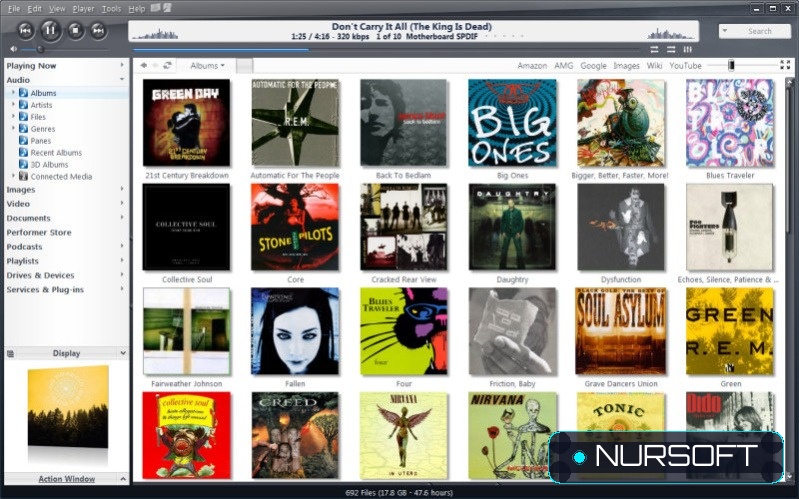Toggle repeat playback mode icon
Viewport: 799px width, 499px height.
point(654,49)
